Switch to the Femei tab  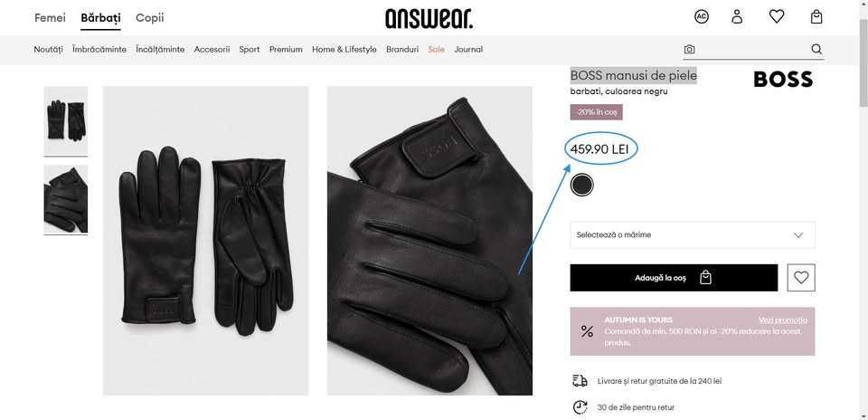[x=50, y=18]
